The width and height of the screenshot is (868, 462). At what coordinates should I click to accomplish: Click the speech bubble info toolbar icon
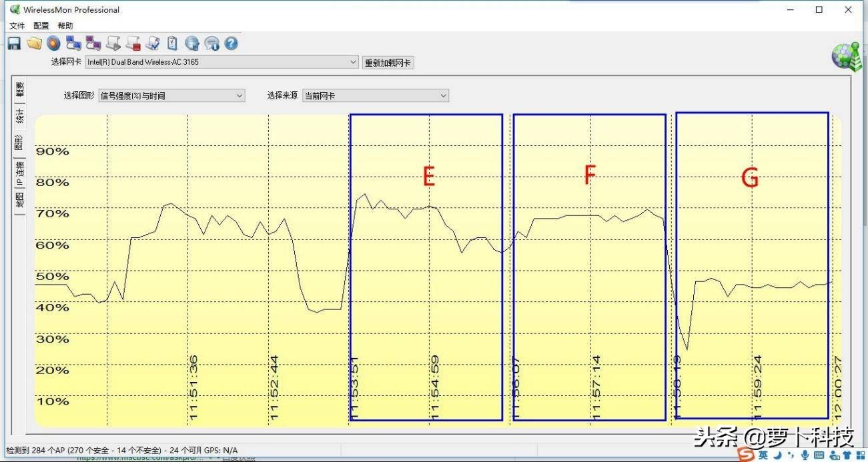tap(212, 44)
